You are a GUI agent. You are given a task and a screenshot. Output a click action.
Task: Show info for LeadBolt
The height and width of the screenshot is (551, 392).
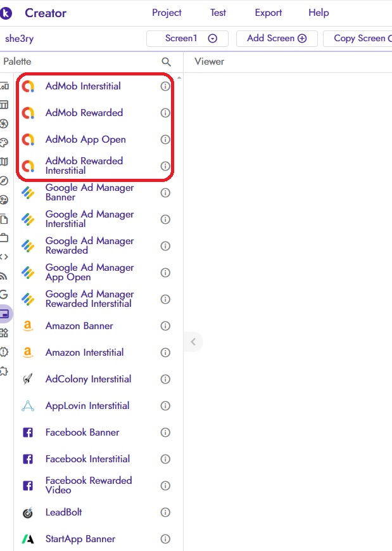(x=165, y=512)
